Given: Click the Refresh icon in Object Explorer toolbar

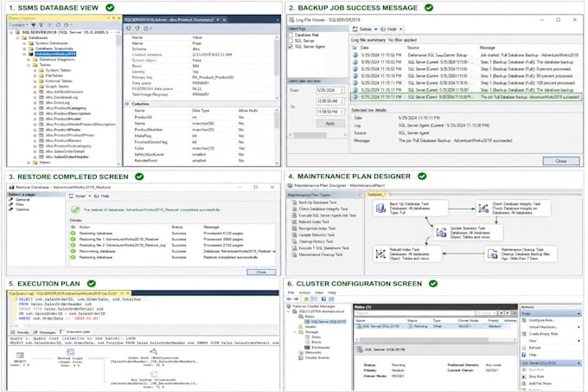Looking at the screenshot, I should click(x=59, y=25).
